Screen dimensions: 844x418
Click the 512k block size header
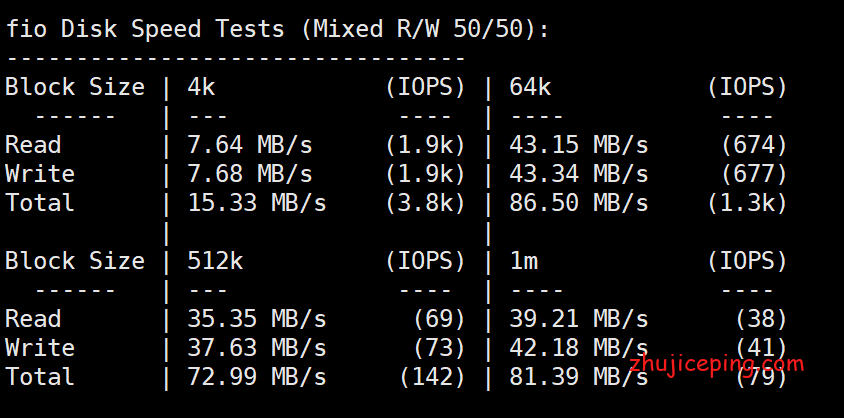point(215,261)
